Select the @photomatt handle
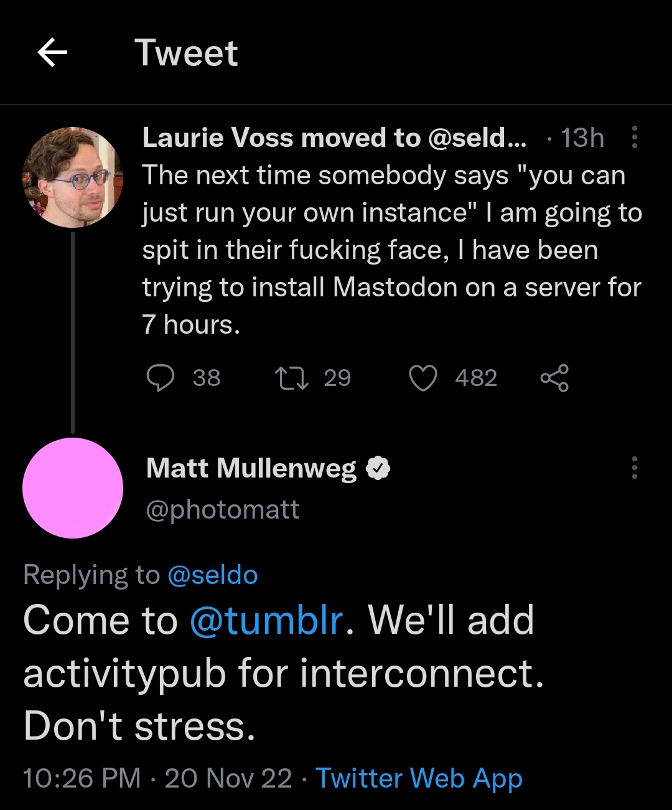The height and width of the screenshot is (810, 672). [x=223, y=510]
